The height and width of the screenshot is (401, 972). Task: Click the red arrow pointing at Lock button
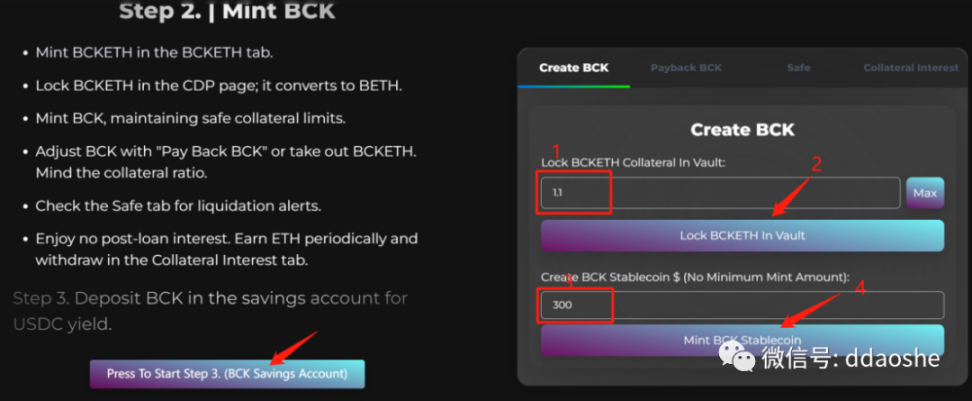pos(790,197)
